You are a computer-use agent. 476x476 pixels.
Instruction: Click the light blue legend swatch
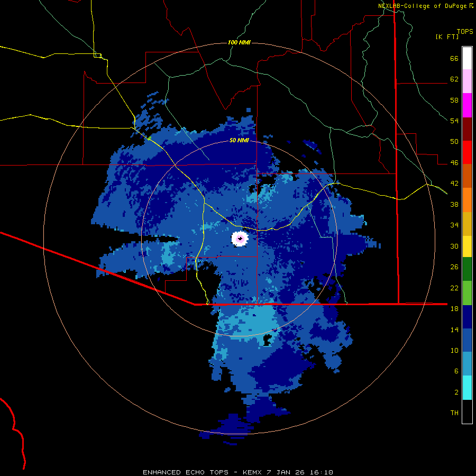click(x=467, y=364)
